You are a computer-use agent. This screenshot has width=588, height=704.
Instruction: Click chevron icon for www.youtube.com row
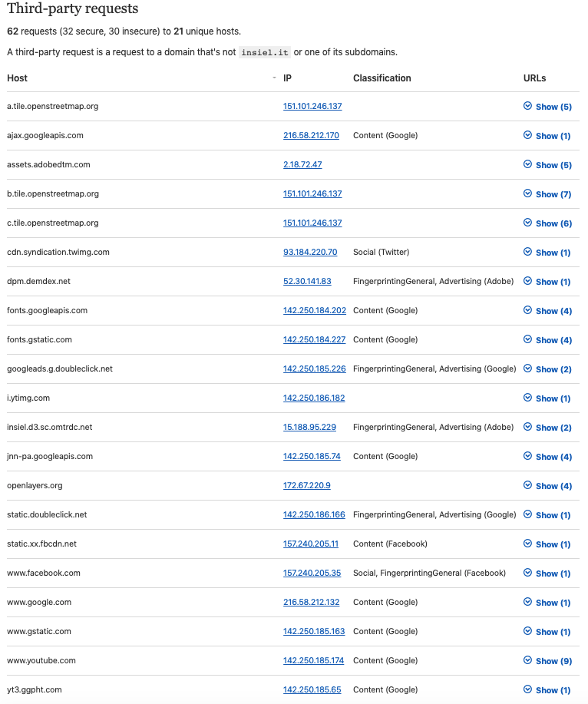(x=527, y=660)
